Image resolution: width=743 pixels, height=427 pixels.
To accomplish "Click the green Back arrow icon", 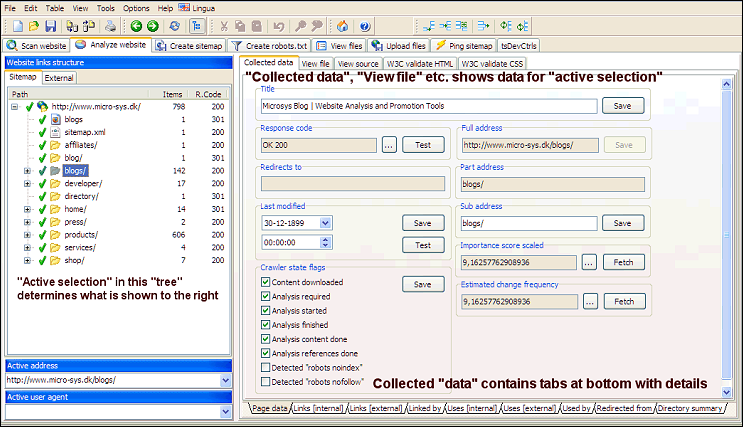I will (x=136, y=26).
